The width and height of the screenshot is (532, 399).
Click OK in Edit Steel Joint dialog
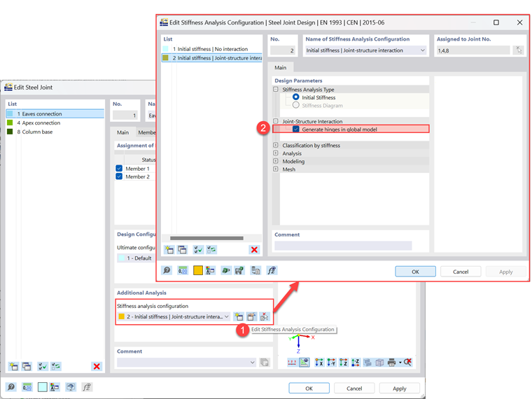[309, 388]
